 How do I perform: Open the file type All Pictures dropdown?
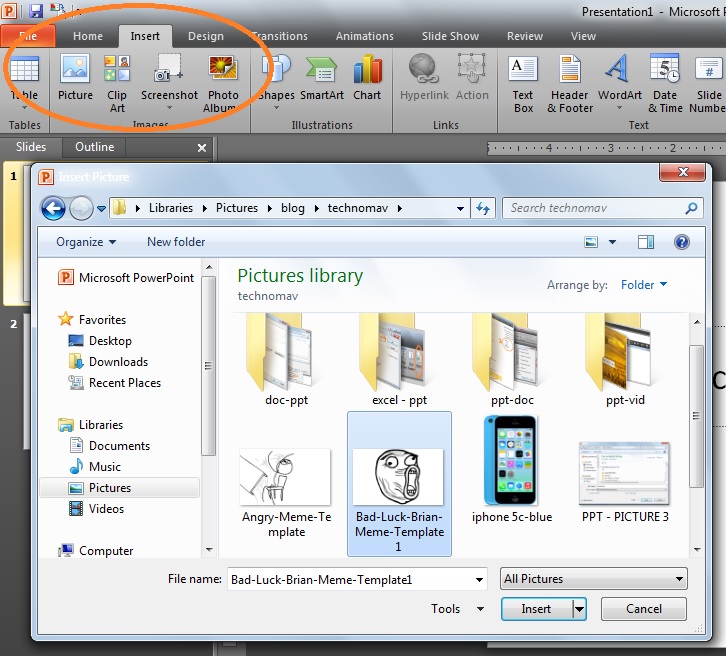(594, 579)
